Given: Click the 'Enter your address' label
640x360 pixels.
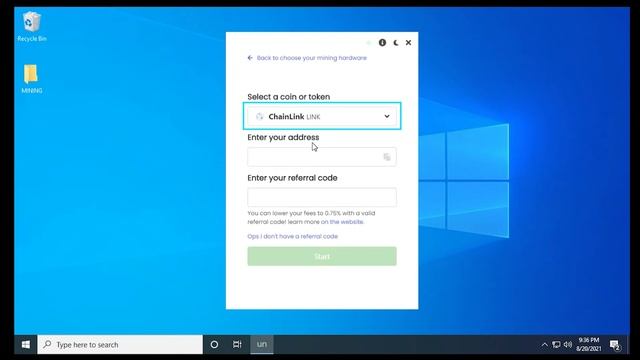Looking at the screenshot, I should tap(283, 137).
